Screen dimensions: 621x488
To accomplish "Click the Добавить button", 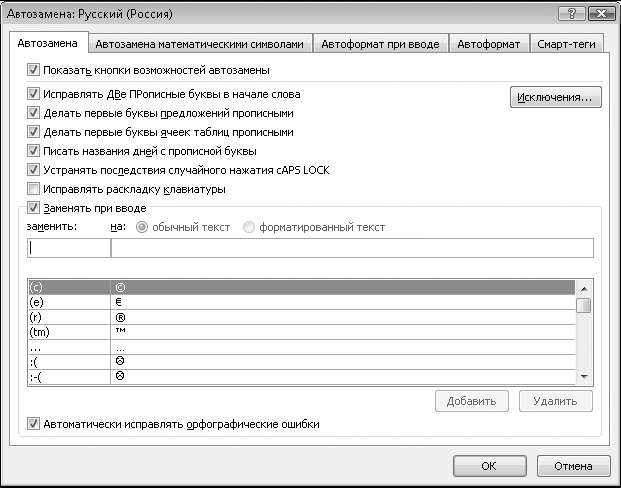I will [x=472, y=401].
